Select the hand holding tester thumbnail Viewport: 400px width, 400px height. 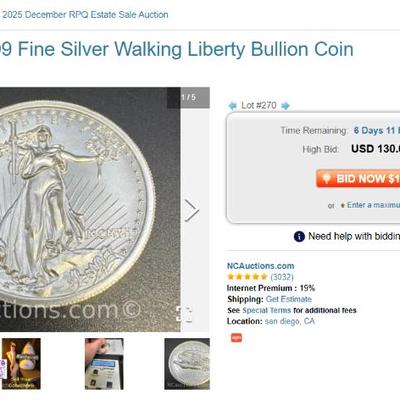coord(104,364)
